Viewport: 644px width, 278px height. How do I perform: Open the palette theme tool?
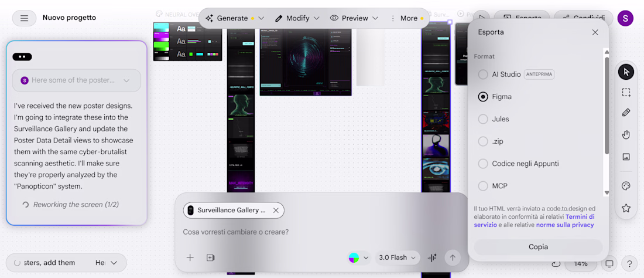(626, 187)
